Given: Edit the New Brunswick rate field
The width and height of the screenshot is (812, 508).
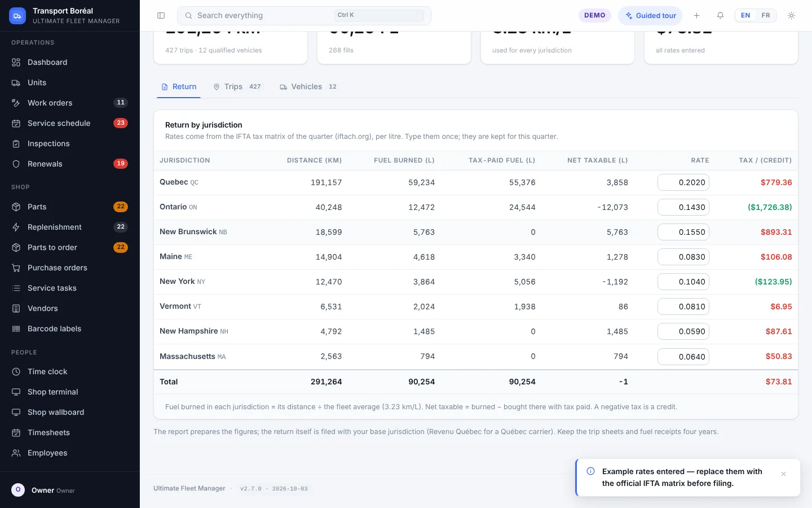Looking at the screenshot, I should coord(683,232).
